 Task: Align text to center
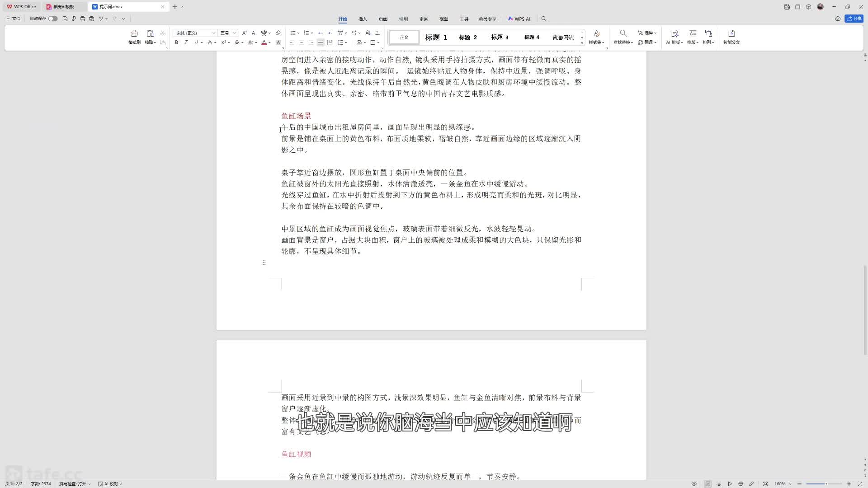point(302,42)
